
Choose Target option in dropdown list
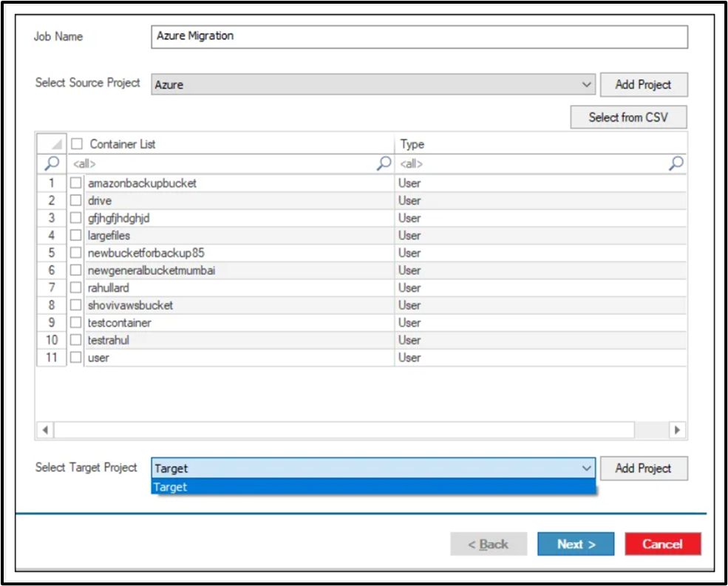coord(372,487)
